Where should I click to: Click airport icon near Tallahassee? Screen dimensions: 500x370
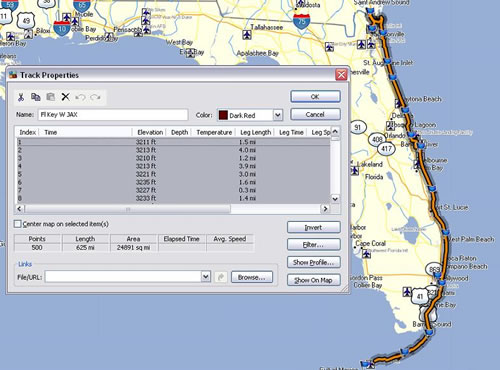(247, 34)
